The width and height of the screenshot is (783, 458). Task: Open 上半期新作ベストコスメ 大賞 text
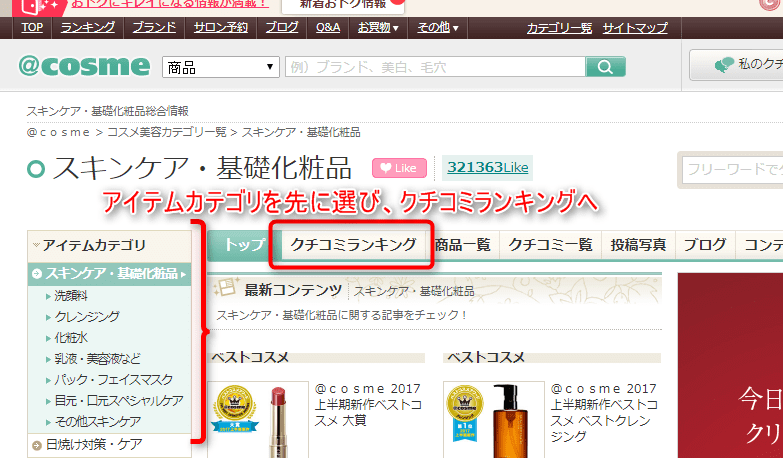click(368, 405)
